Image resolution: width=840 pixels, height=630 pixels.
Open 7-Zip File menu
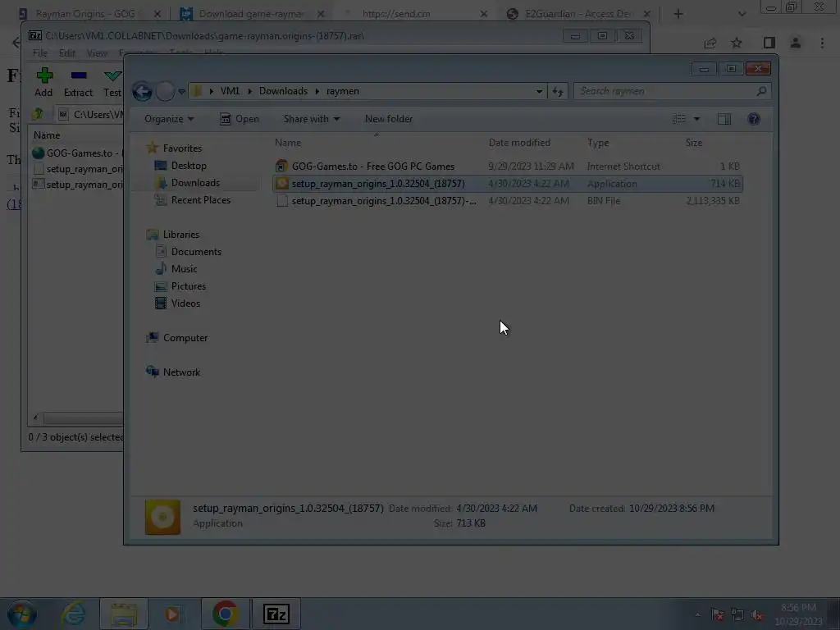point(39,53)
